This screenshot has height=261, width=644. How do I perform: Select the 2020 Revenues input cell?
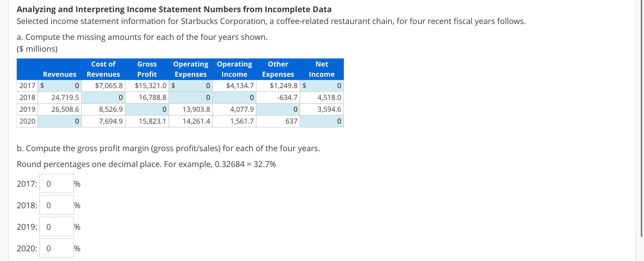coord(60,121)
